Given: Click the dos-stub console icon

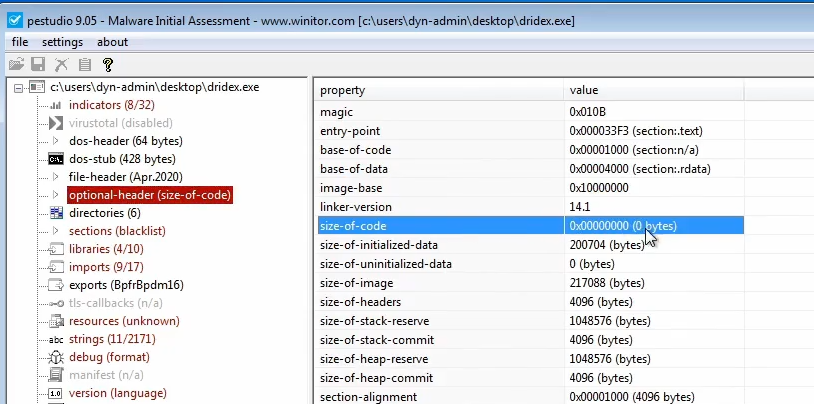Looking at the screenshot, I should click(x=56, y=159).
